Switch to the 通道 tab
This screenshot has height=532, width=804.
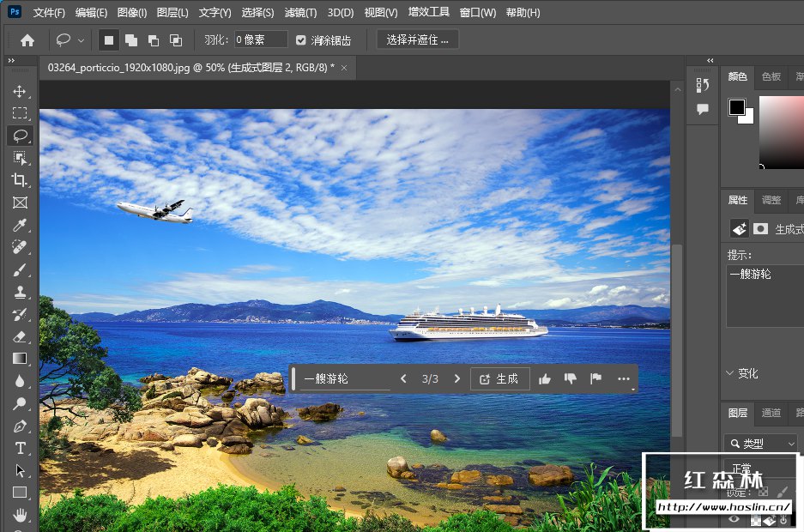(x=771, y=413)
